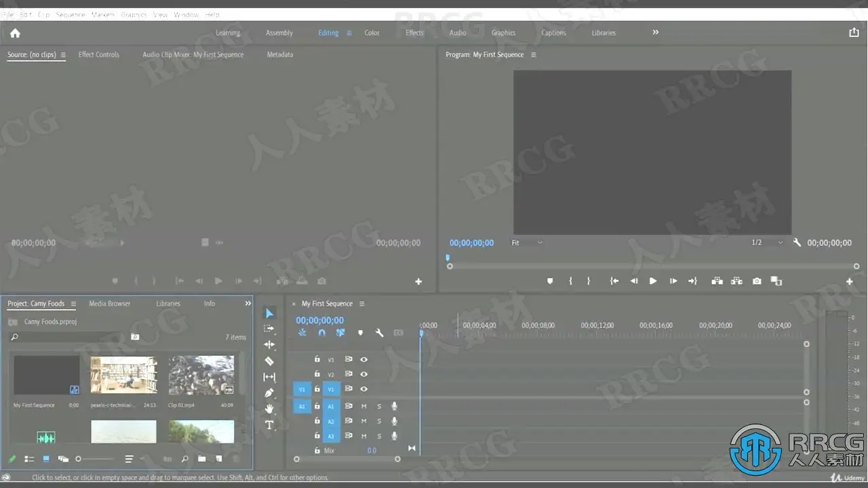Open timeline display settings wrench
The image size is (868, 488).
tap(379, 333)
